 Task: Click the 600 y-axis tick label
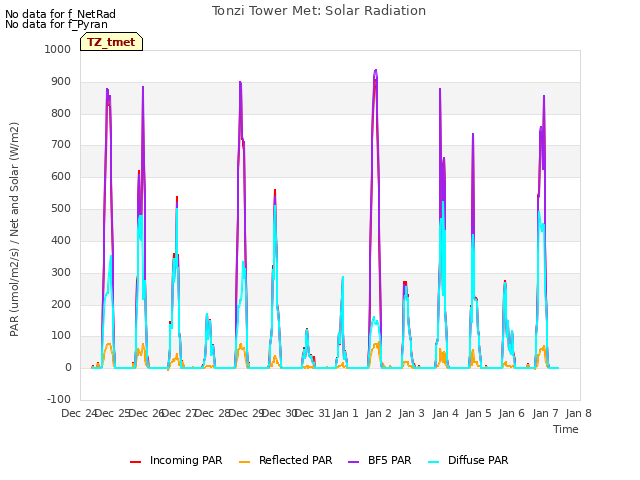pyautogui.click(x=61, y=177)
